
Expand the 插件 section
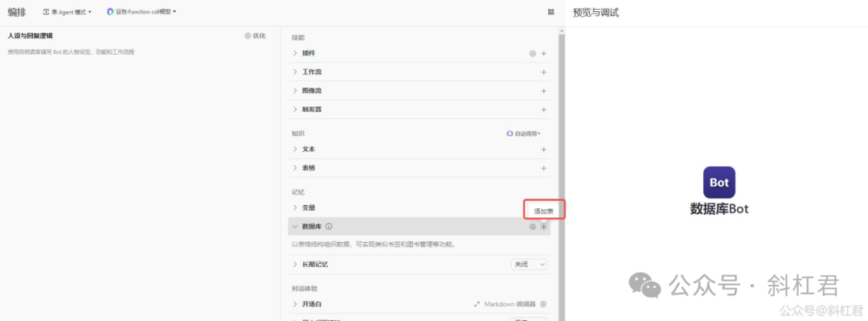click(x=295, y=53)
